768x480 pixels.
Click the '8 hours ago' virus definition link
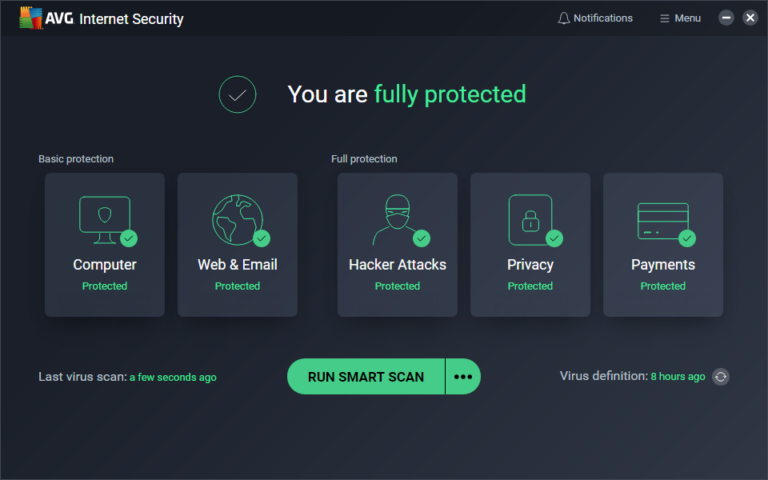678,377
